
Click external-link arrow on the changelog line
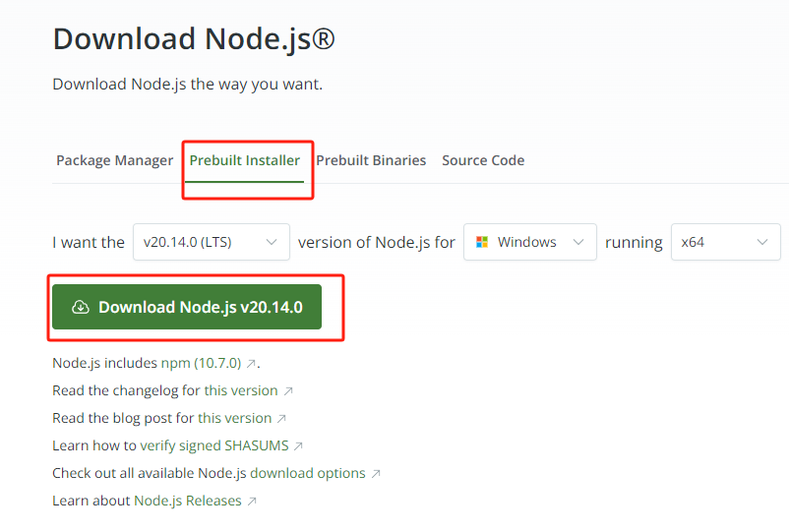[287, 391]
